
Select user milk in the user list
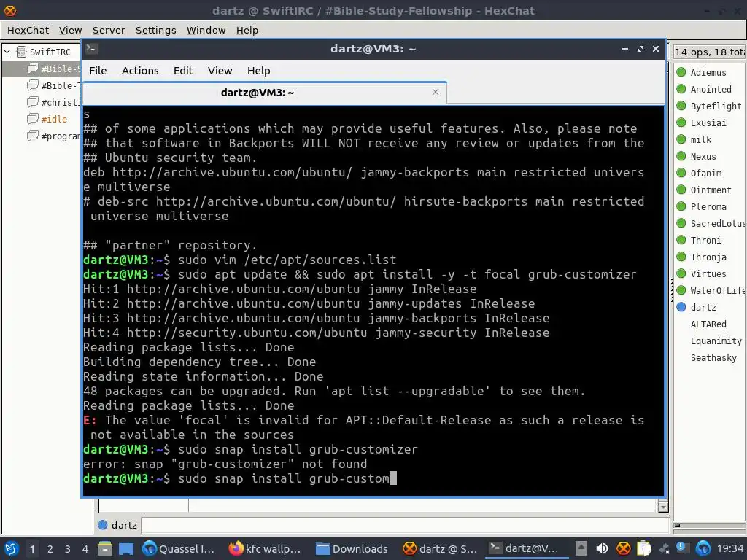701,139
